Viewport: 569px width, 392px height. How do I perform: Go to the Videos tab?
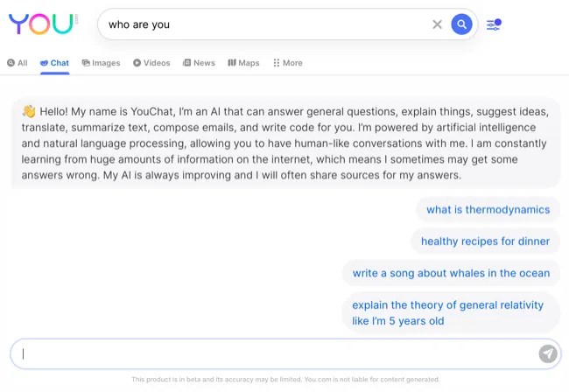click(x=151, y=63)
